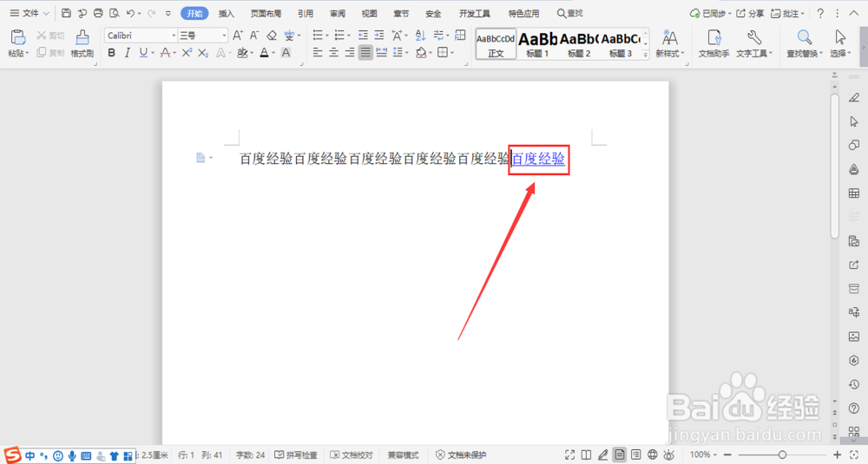Switch to full screen view in status bar
Viewport: 868px width, 464px height.
[x=569, y=454]
